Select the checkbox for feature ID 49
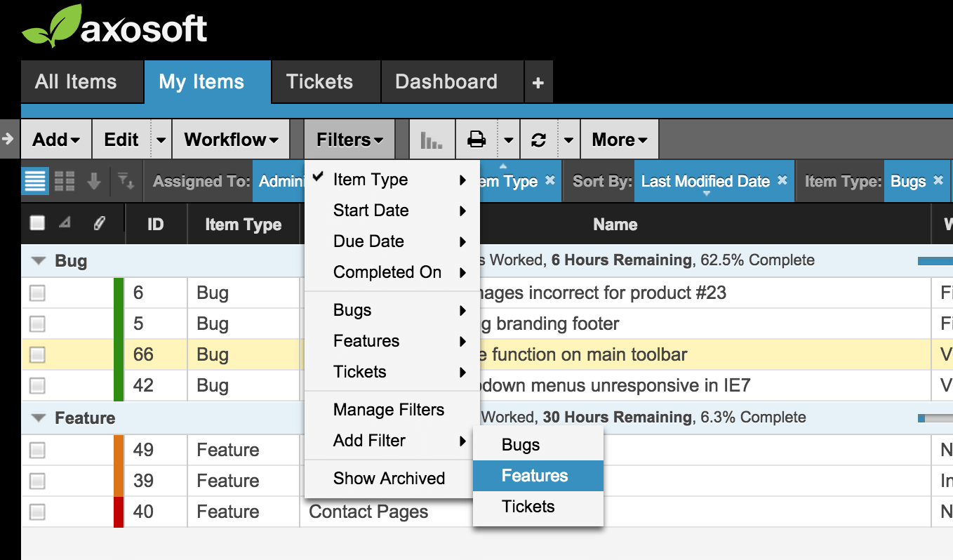953x560 pixels. [x=37, y=450]
